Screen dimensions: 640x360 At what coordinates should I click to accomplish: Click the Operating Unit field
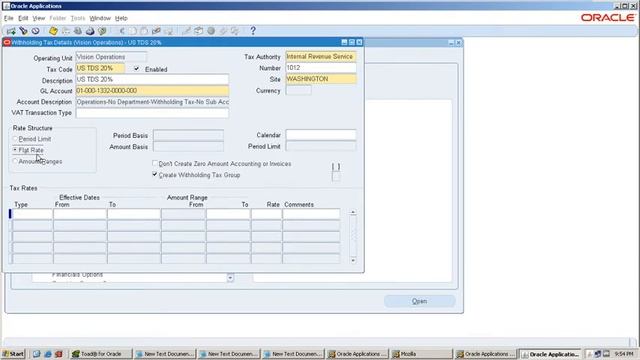click(x=111, y=57)
